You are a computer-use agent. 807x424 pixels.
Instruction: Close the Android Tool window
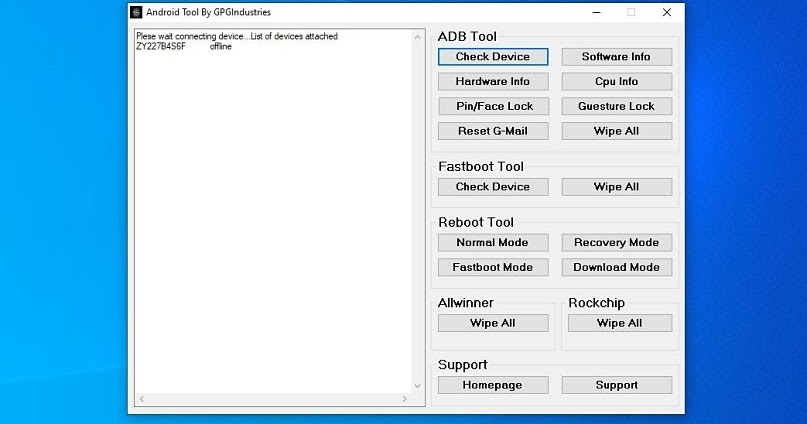pos(666,12)
